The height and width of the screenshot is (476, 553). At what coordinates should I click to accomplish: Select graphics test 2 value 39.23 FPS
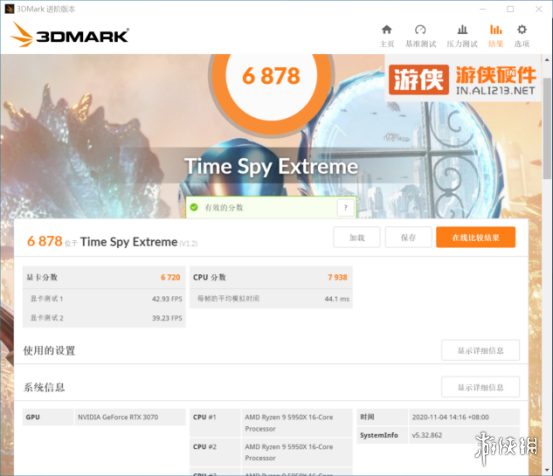pos(167,318)
